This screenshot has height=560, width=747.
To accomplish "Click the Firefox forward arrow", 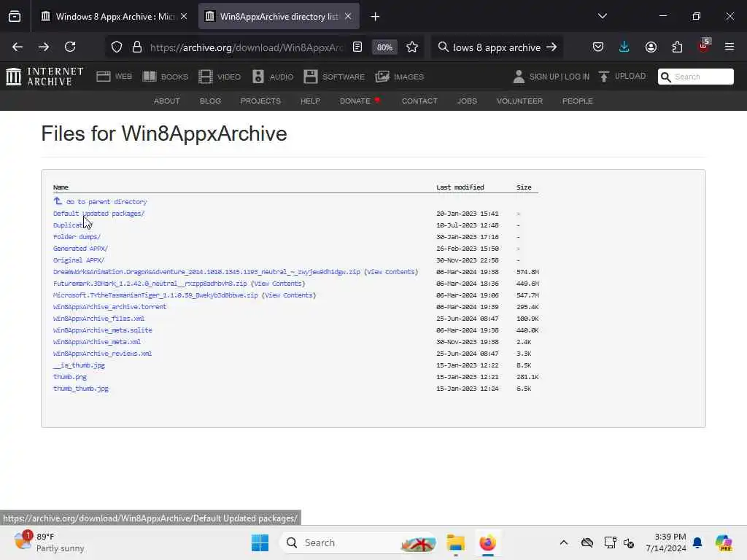I will [44, 47].
